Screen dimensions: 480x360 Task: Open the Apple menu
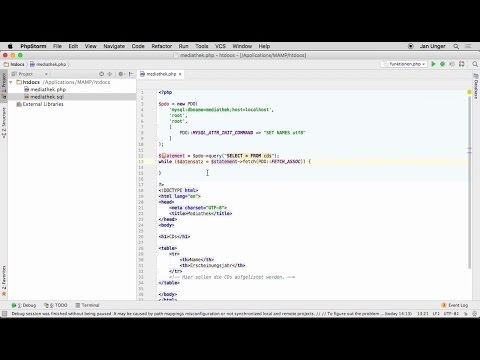10,46
